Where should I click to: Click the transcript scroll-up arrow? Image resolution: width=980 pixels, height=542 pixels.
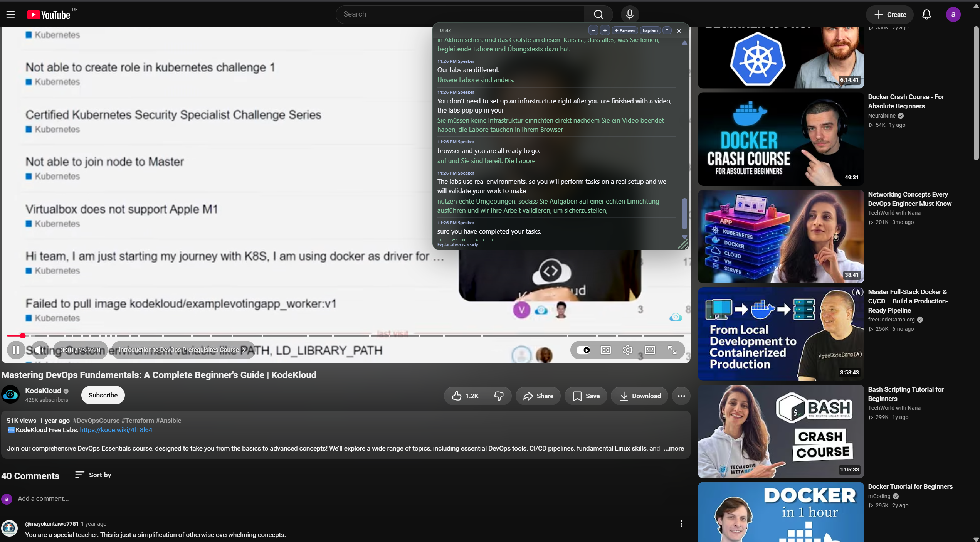[x=684, y=43]
